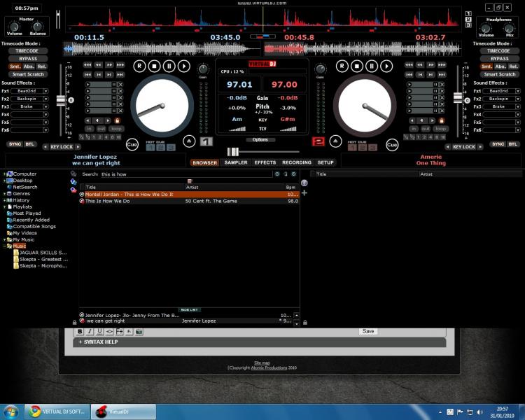Open left Fx3 Brake dropdown
This screenshot has width=525, height=420.
pyautogui.click(x=46, y=106)
